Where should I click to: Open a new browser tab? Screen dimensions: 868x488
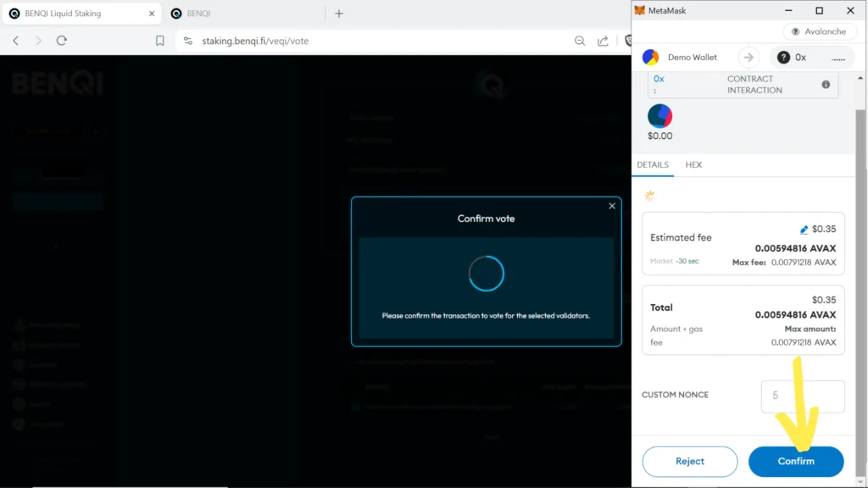(x=339, y=14)
